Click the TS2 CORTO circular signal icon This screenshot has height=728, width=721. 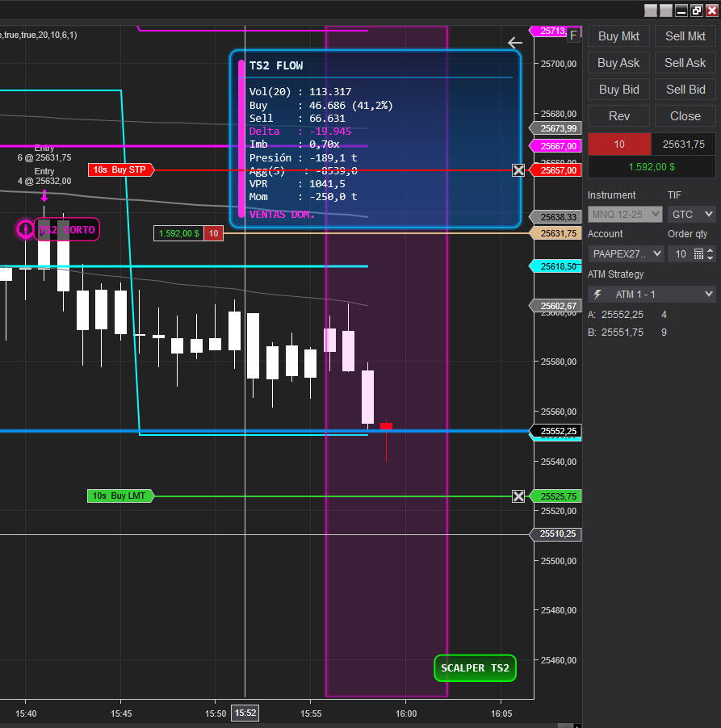(x=25, y=229)
